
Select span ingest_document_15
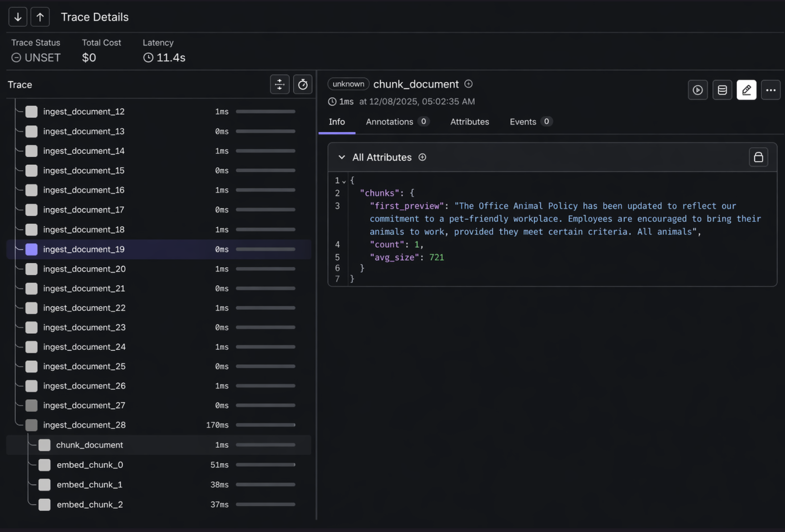tap(159, 170)
